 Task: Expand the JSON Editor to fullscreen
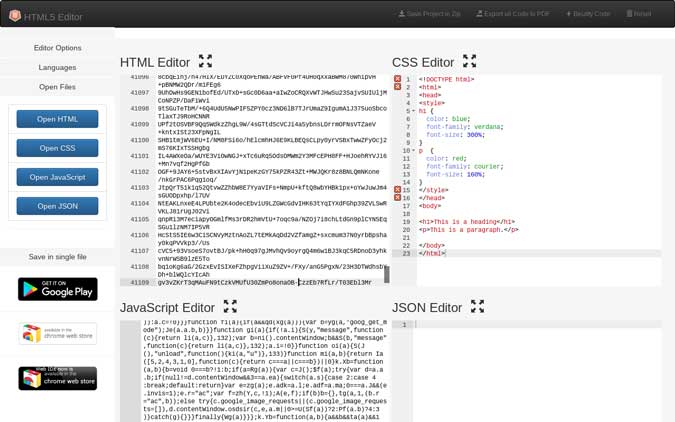(x=477, y=306)
